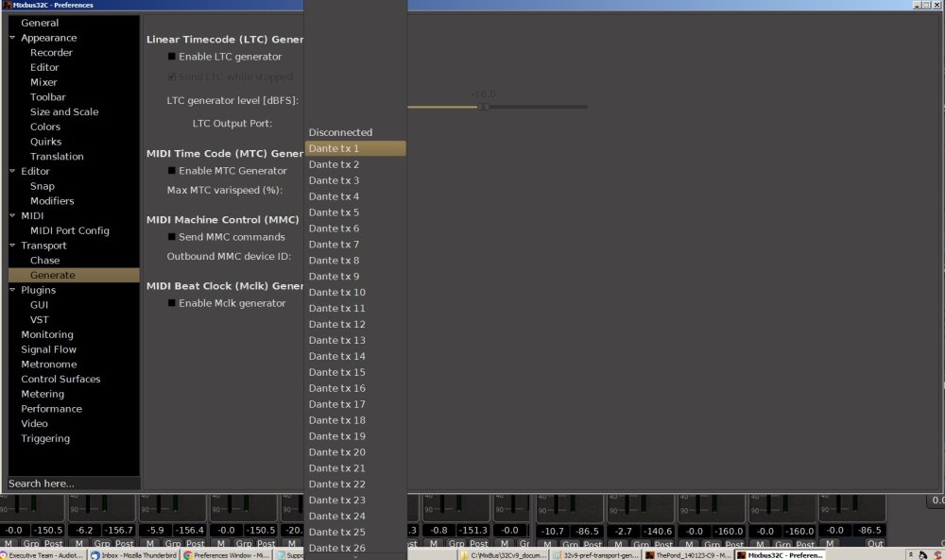Select Dante tx 26 output port
This screenshot has width=945, height=560.
[x=355, y=548]
